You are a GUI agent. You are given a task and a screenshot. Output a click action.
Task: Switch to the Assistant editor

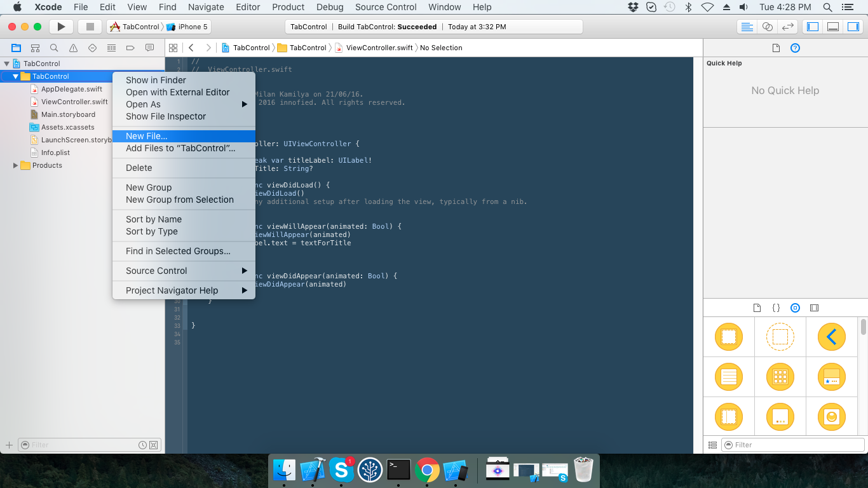pyautogui.click(x=768, y=27)
